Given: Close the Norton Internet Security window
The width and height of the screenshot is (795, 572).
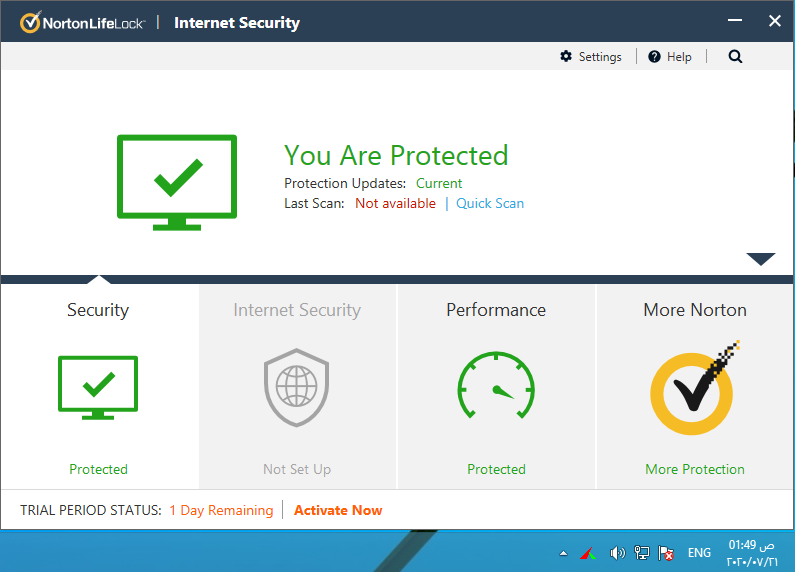Looking at the screenshot, I should tap(774, 21).
